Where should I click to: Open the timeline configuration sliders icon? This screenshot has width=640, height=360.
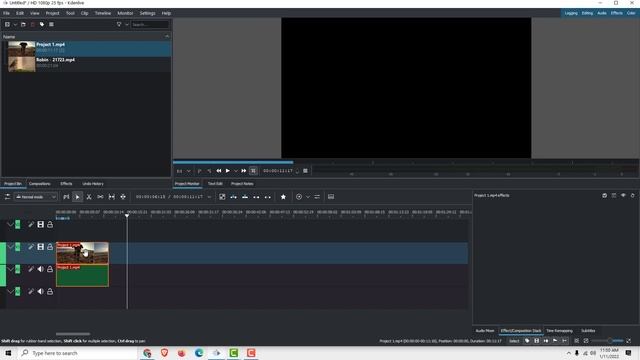coord(317,197)
